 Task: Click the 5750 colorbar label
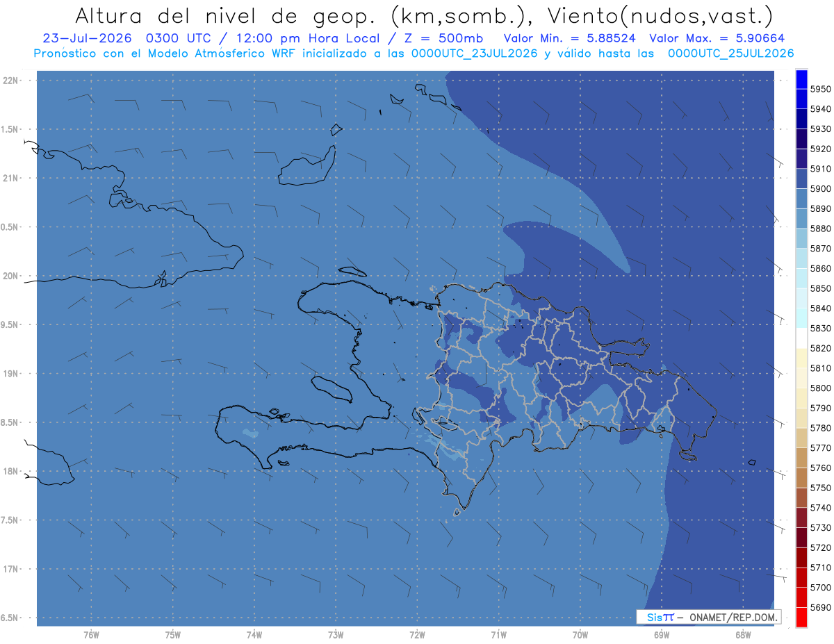(x=820, y=488)
